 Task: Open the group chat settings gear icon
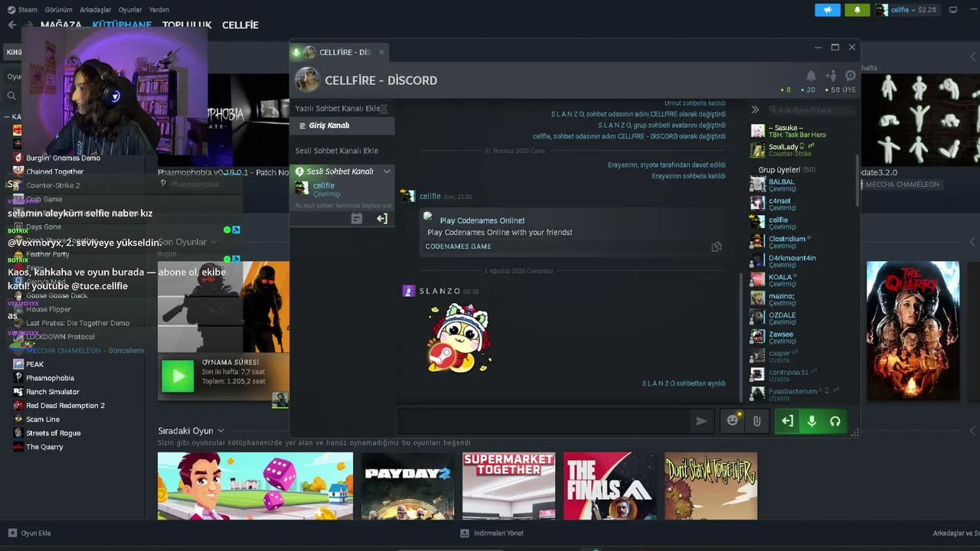(851, 76)
